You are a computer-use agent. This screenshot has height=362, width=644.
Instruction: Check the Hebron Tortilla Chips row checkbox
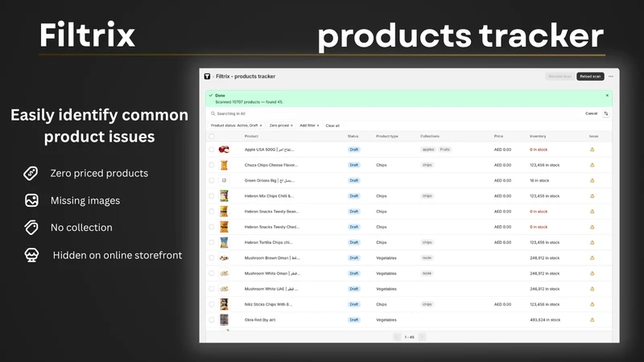(212, 243)
